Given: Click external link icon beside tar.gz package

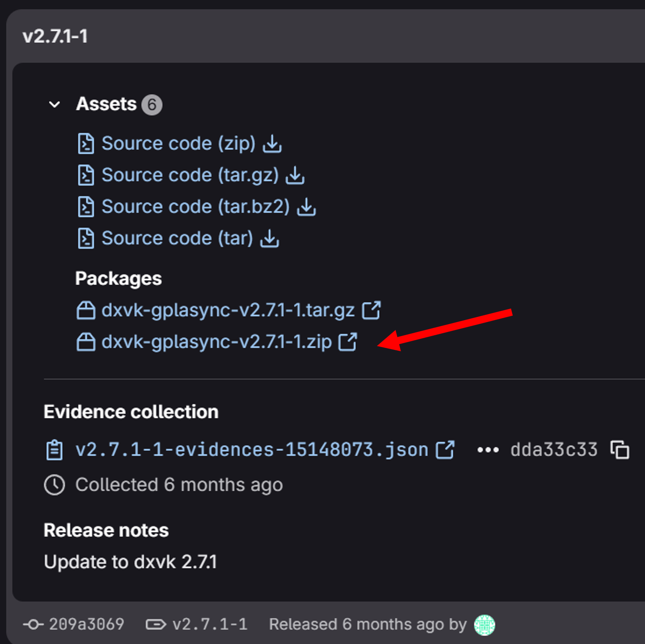Looking at the screenshot, I should pyautogui.click(x=371, y=310).
